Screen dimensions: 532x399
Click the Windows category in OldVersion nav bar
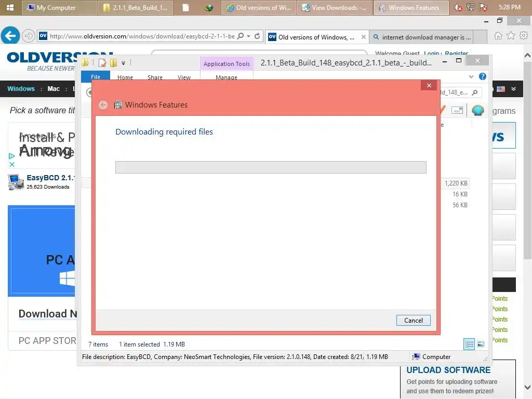[x=21, y=88]
